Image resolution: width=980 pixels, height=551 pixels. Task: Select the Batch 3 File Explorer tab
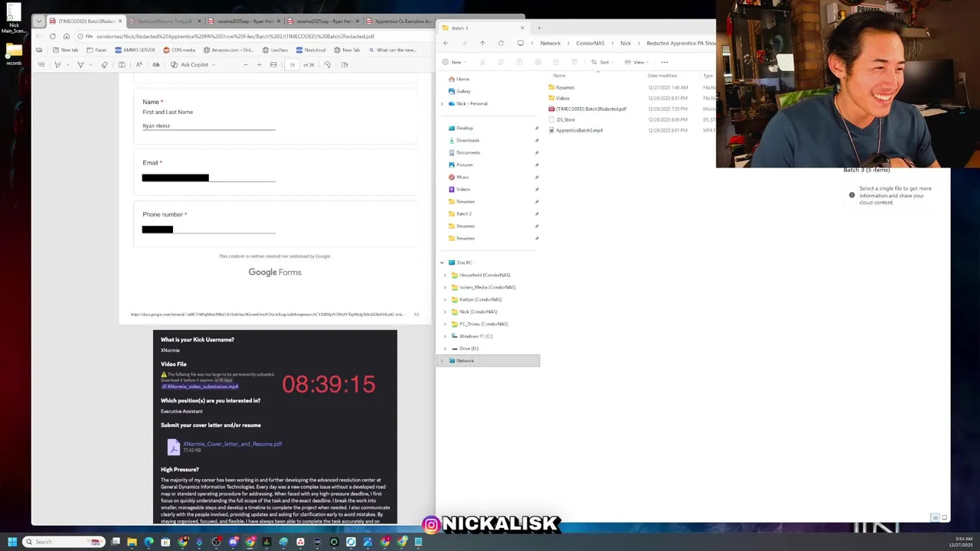(484, 28)
